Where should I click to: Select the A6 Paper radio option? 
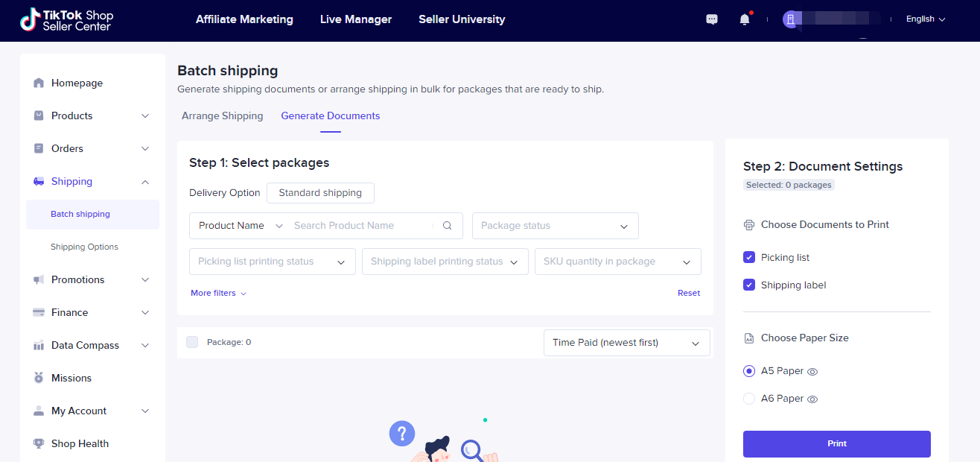point(749,399)
